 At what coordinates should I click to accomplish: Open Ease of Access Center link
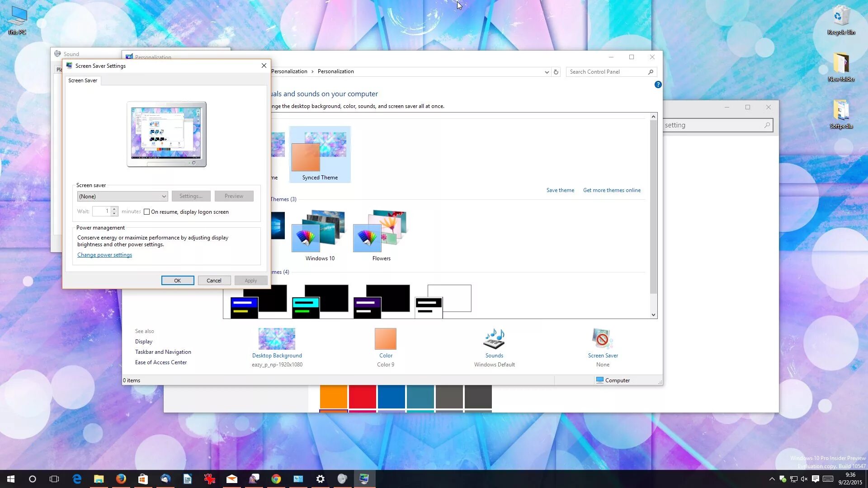click(x=161, y=362)
